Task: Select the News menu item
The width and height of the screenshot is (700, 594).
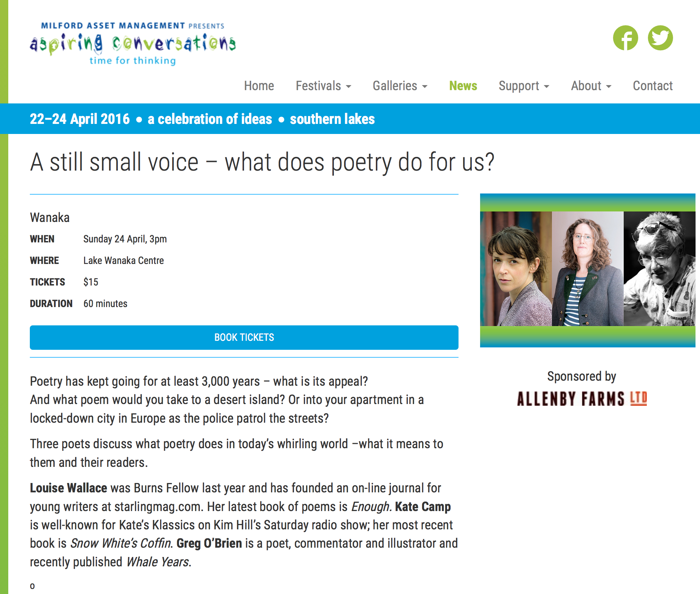Action: [463, 86]
